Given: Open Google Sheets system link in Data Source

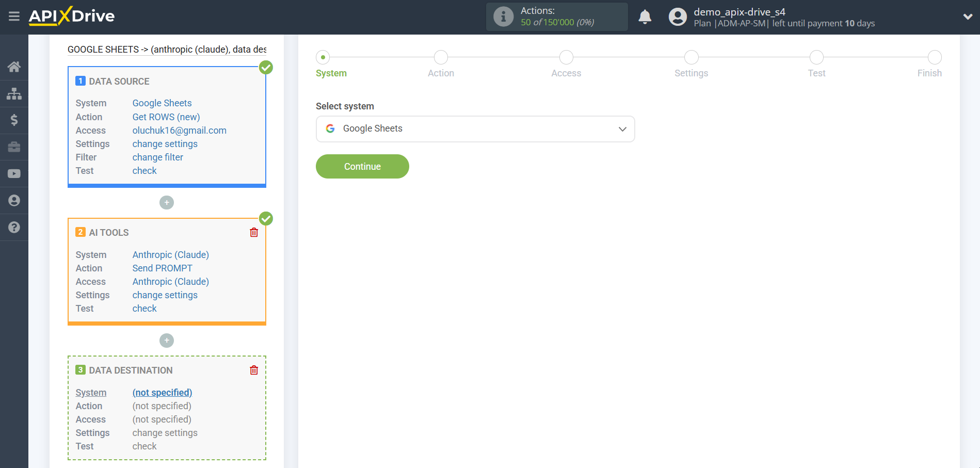Looking at the screenshot, I should pyautogui.click(x=162, y=103).
